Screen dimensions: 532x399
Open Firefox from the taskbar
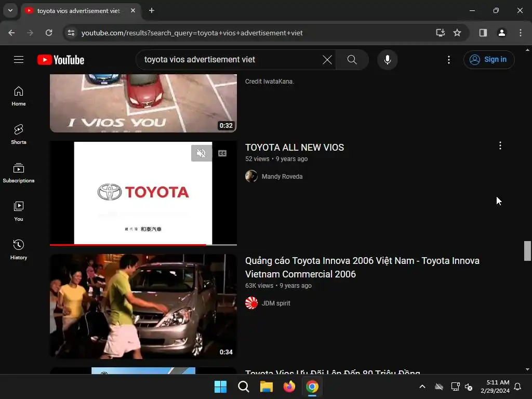[x=289, y=387]
